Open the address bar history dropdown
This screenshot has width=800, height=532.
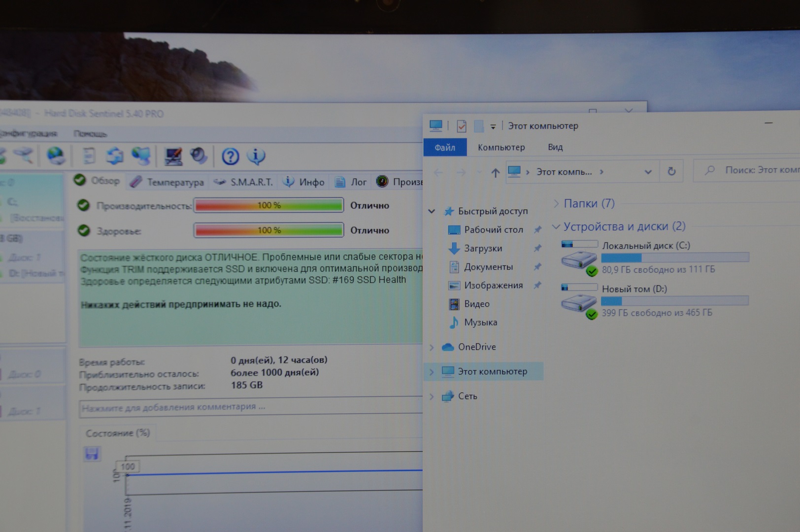[x=648, y=172]
